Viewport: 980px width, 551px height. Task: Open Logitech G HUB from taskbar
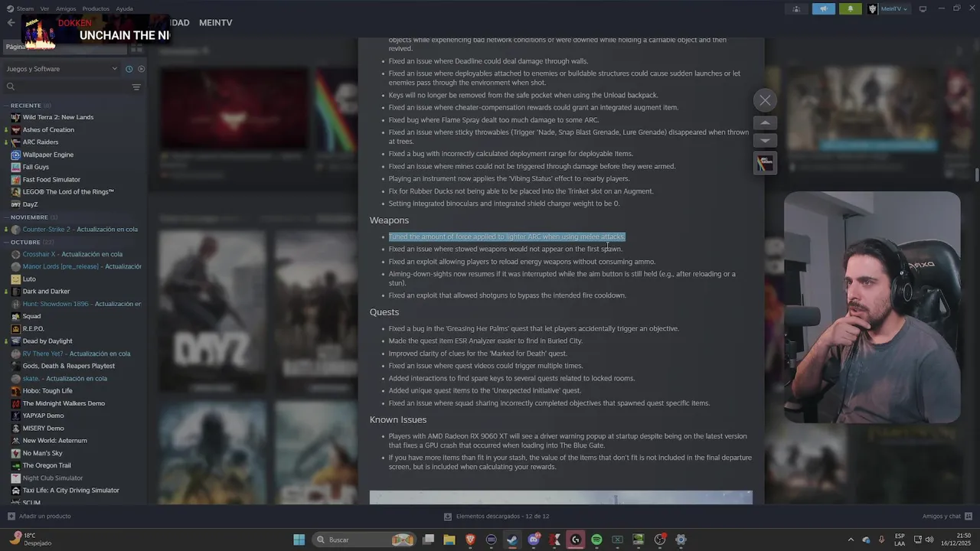click(576, 540)
